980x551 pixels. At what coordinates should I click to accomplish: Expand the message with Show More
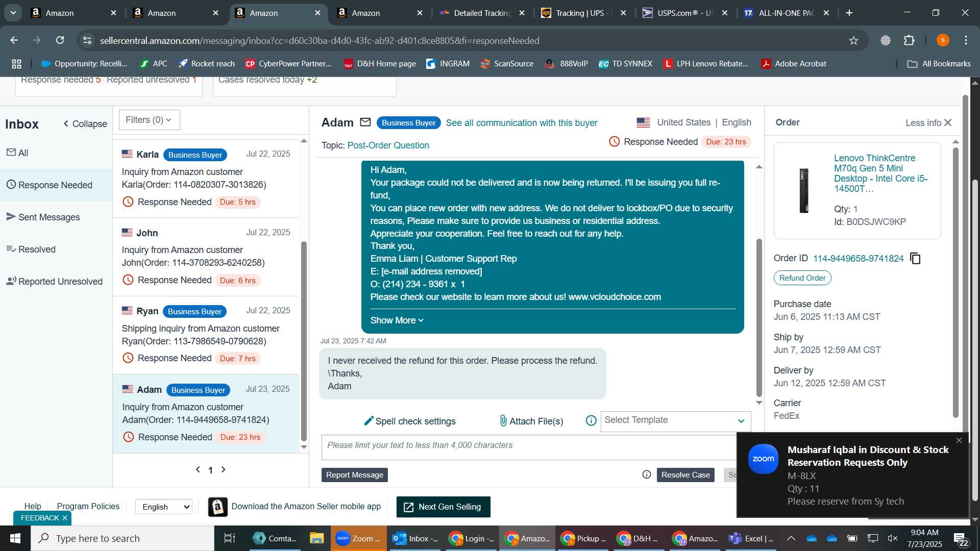point(397,320)
